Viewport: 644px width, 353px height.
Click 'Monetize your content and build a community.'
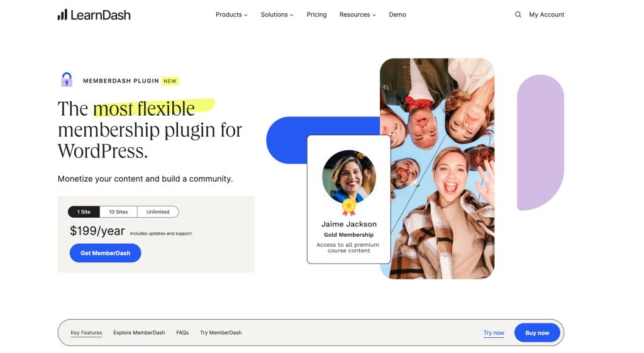coord(145,179)
